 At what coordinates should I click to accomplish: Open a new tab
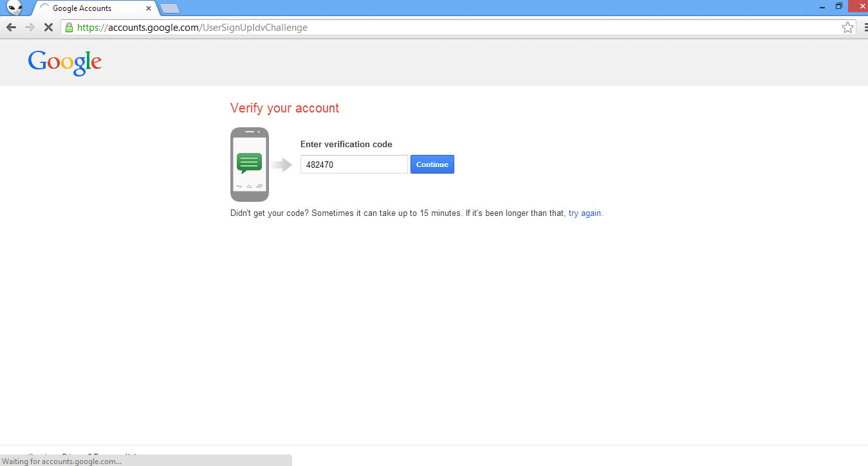[x=170, y=8]
